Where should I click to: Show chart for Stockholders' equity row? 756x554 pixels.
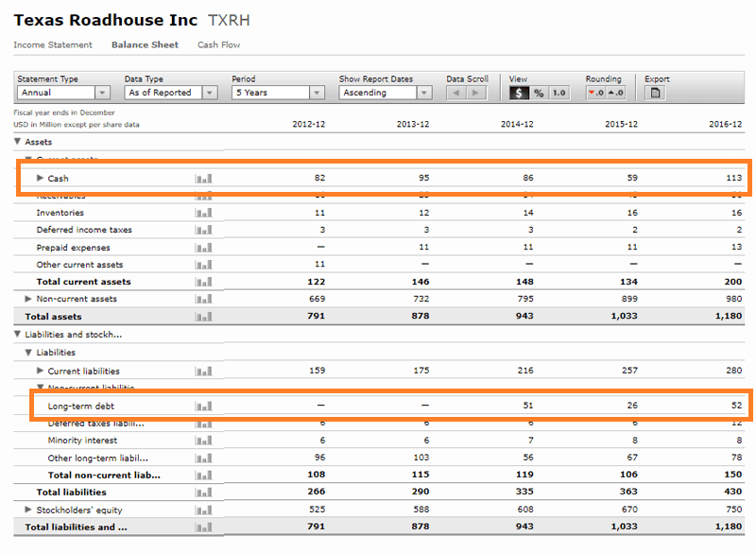tap(203, 511)
